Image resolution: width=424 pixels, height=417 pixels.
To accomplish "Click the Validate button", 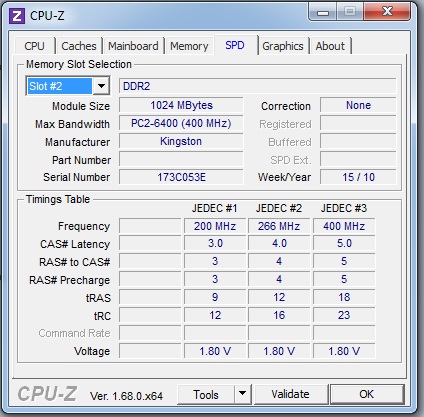I will point(290,394).
